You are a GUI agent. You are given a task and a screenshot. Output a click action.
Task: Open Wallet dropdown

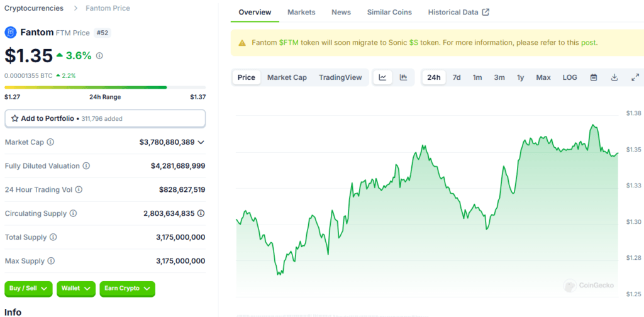click(x=76, y=289)
